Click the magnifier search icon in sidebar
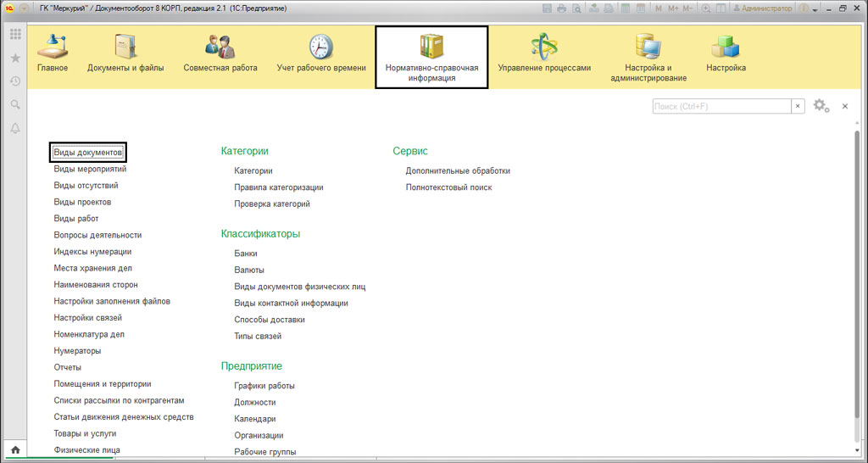868x463 pixels. pyautogui.click(x=14, y=104)
